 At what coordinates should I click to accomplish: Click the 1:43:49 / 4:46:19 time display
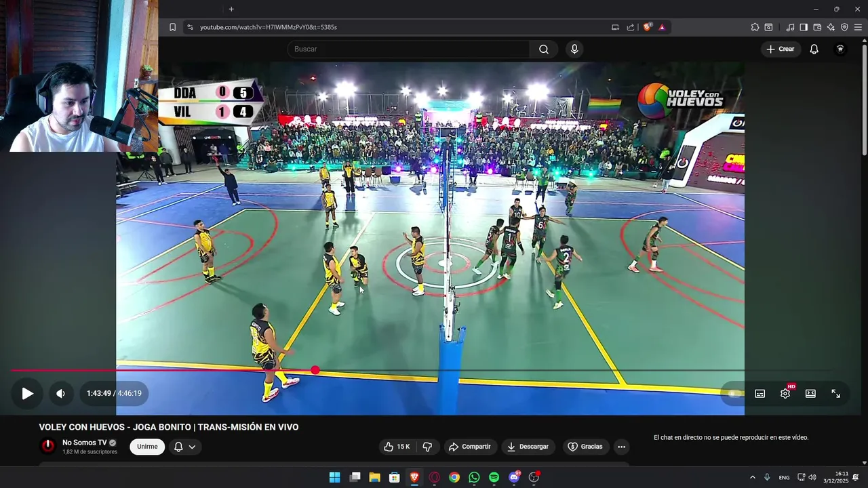114,393
